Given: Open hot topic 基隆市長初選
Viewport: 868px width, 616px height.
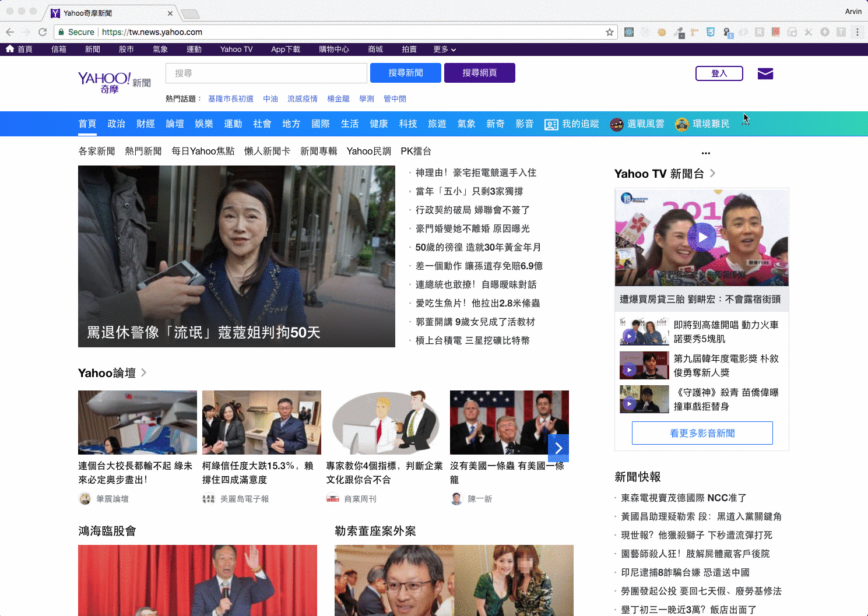Looking at the screenshot, I should pos(231,98).
